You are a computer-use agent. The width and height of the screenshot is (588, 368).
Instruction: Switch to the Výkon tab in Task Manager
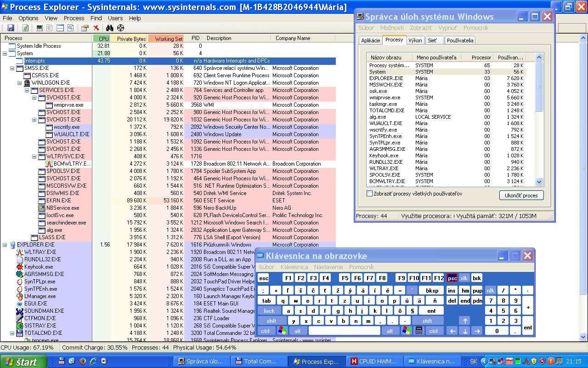(x=415, y=40)
